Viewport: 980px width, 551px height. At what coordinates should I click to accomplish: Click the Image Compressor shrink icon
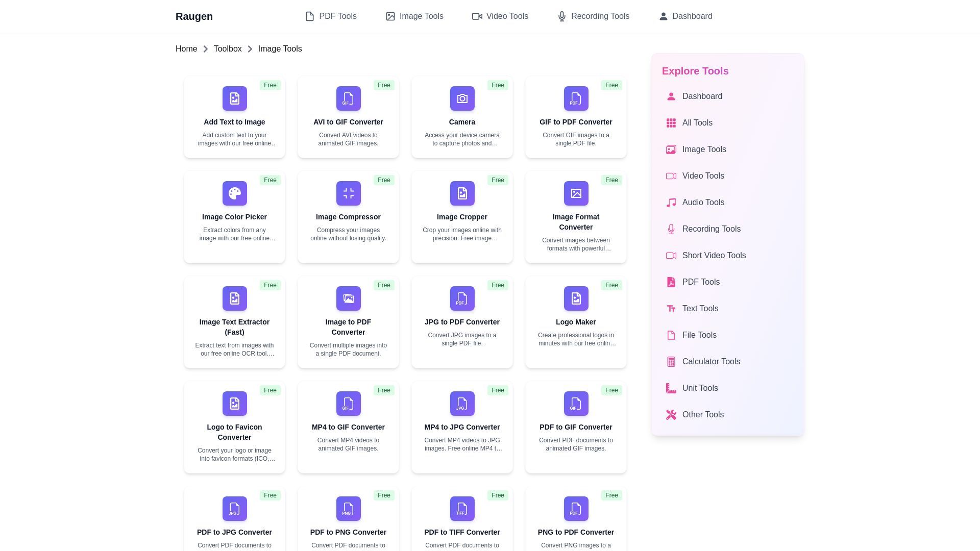(348, 193)
